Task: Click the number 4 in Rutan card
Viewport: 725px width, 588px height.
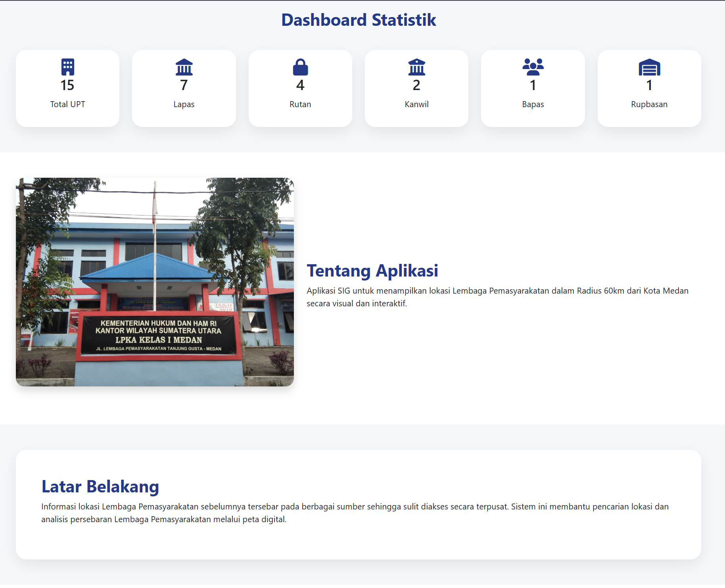Action: [x=300, y=85]
